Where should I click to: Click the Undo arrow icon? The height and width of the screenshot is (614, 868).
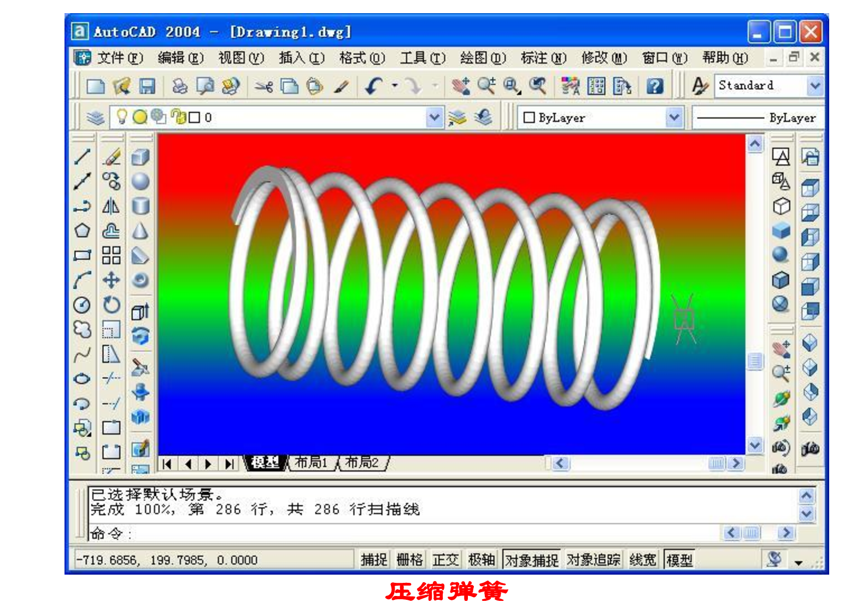tap(374, 86)
